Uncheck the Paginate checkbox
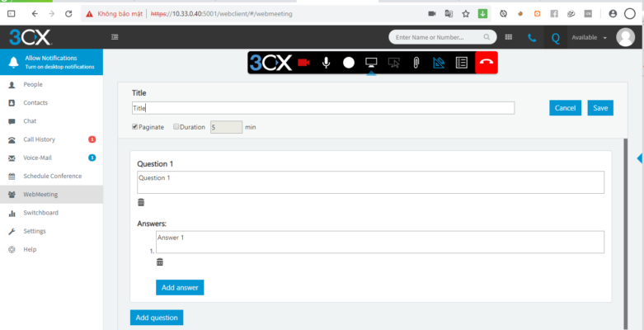This screenshot has height=330, width=644. 135,127
